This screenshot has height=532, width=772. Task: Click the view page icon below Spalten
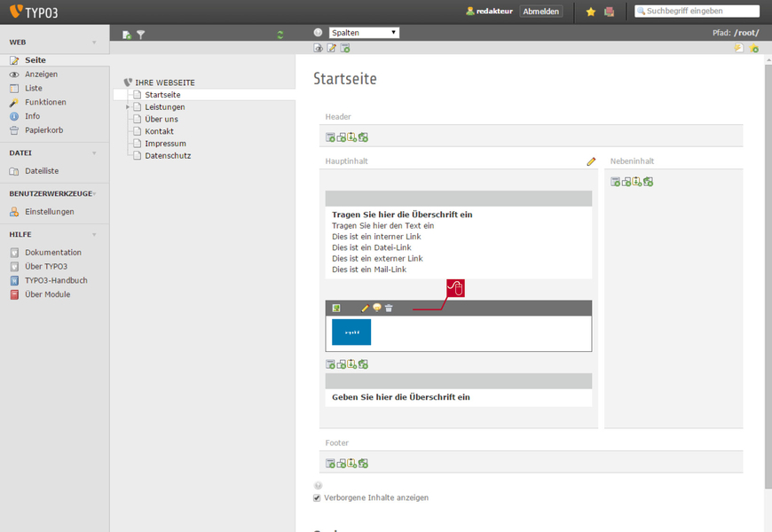click(x=319, y=48)
